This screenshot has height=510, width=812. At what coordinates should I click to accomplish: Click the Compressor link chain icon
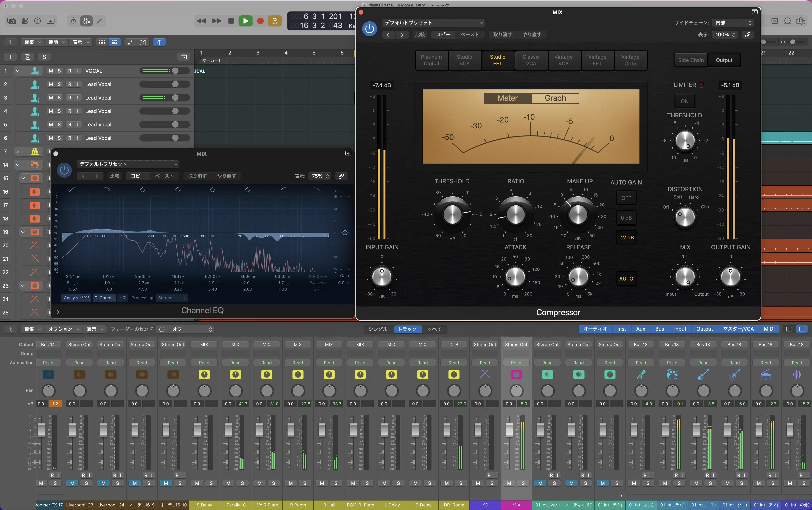(x=748, y=35)
